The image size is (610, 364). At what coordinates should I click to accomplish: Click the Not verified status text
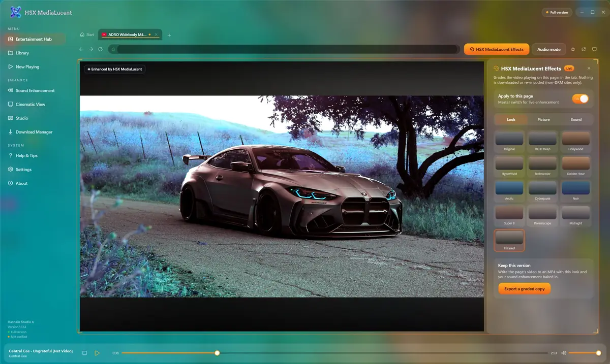[x=18, y=336]
